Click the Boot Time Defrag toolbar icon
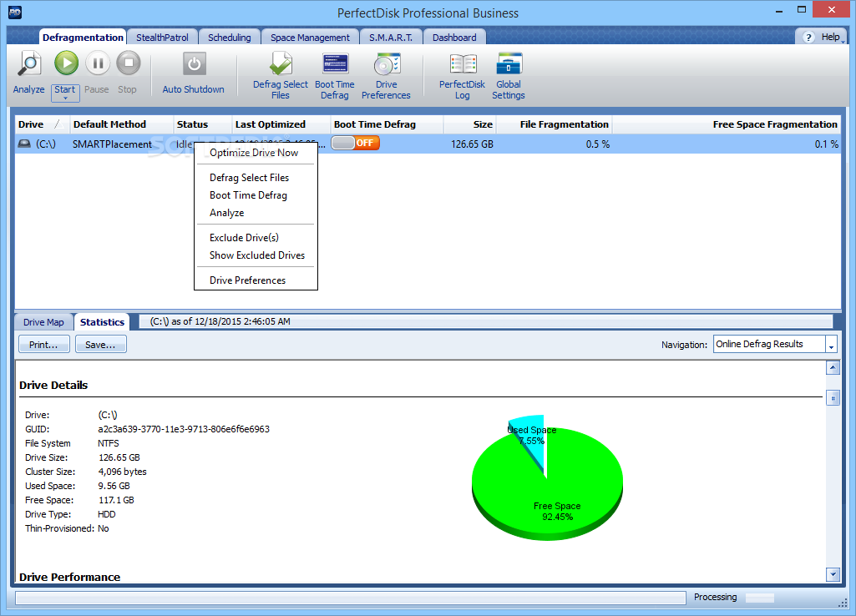This screenshot has width=856, height=616. click(x=335, y=63)
